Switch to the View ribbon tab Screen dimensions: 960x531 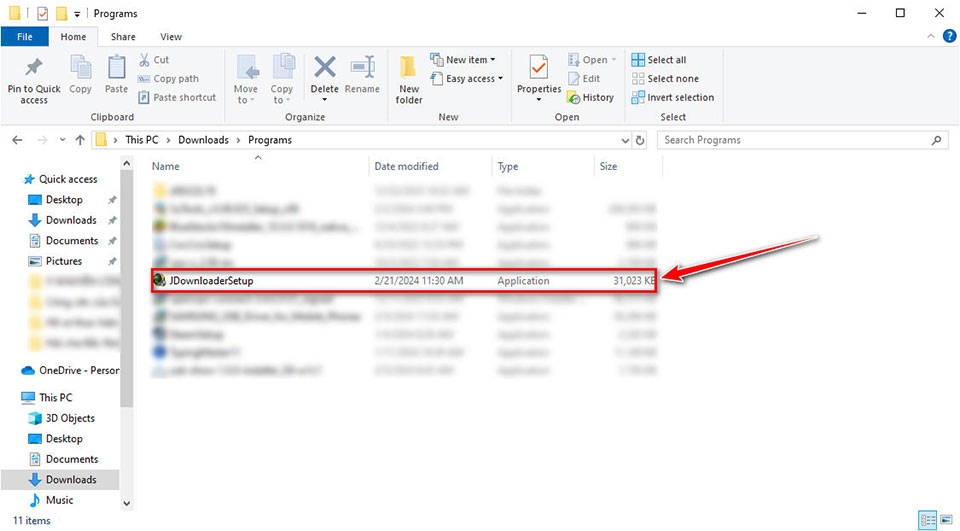coord(171,37)
